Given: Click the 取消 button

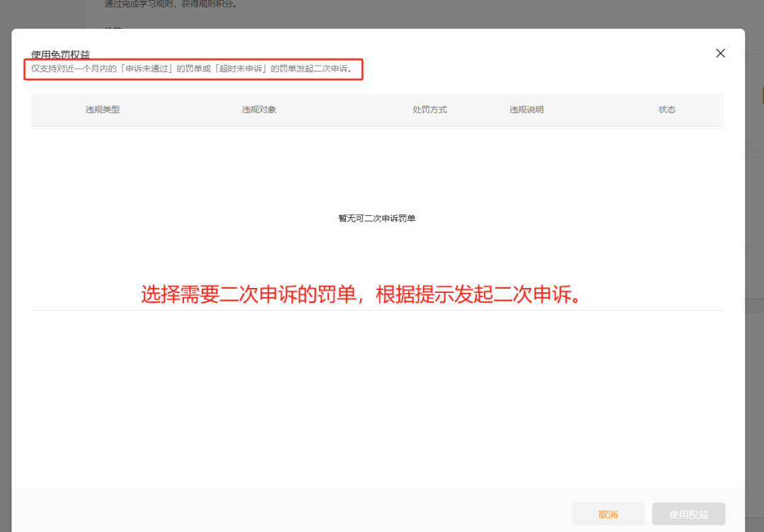Looking at the screenshot, I should click(608, 514).
